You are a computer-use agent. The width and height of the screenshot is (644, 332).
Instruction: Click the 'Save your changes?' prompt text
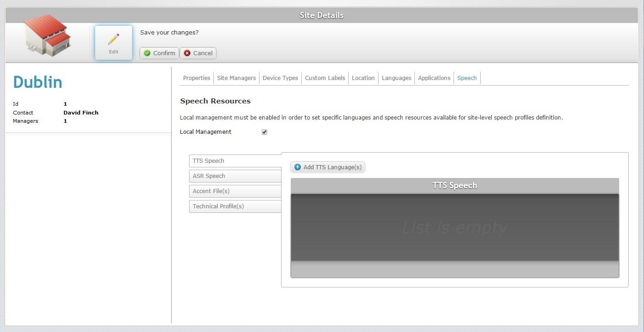click(169, 33)
